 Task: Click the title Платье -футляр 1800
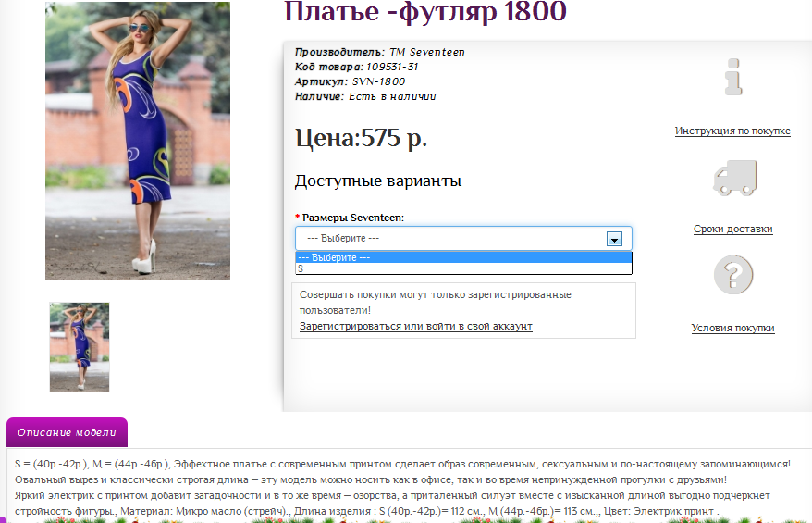pos(425,11)
